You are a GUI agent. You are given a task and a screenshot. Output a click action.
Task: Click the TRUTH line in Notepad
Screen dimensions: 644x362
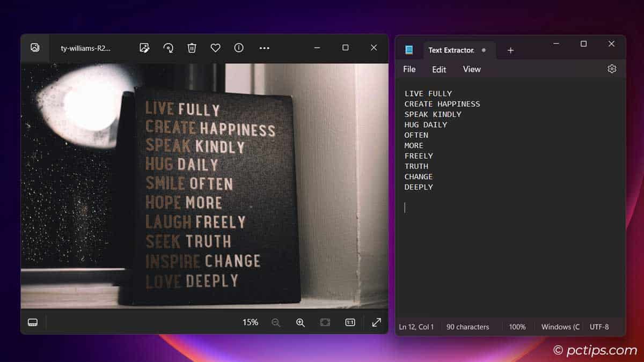click(416, 166)
